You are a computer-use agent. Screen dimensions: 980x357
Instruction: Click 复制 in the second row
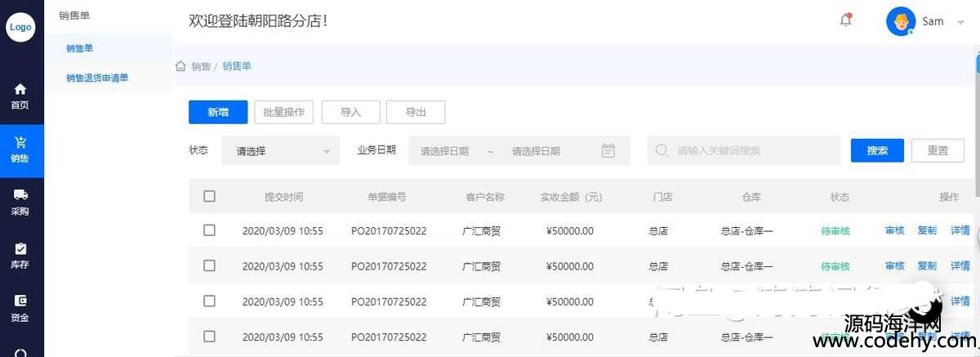(928, 266)
